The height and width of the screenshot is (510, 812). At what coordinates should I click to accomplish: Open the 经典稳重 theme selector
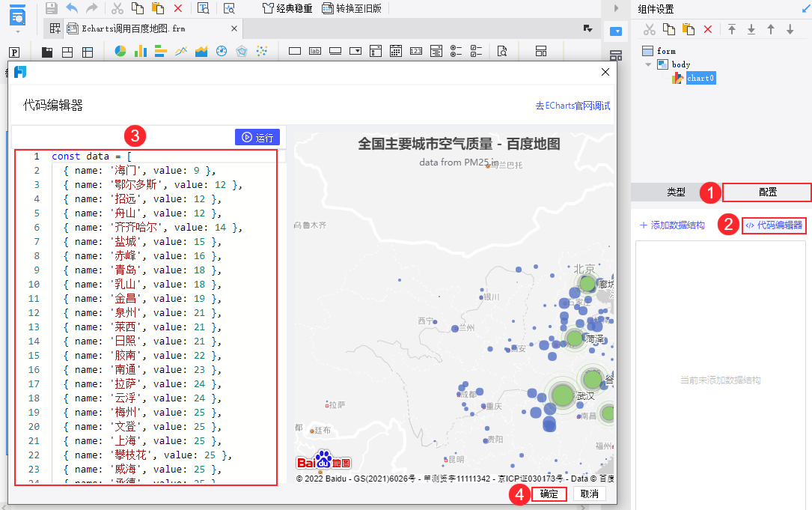pyautogui.click(x=287, y=8)
